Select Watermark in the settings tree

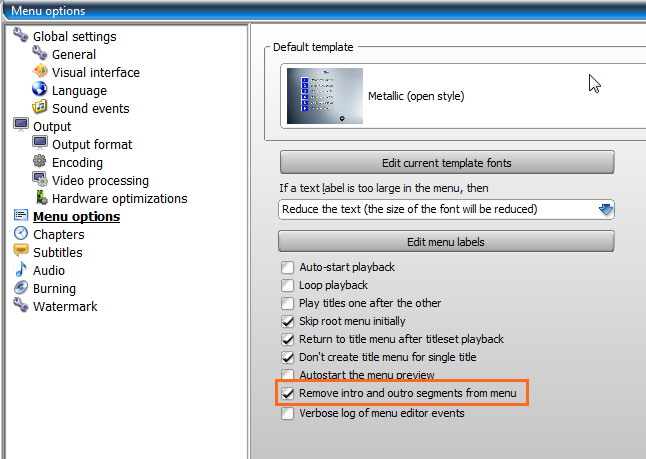65,307
